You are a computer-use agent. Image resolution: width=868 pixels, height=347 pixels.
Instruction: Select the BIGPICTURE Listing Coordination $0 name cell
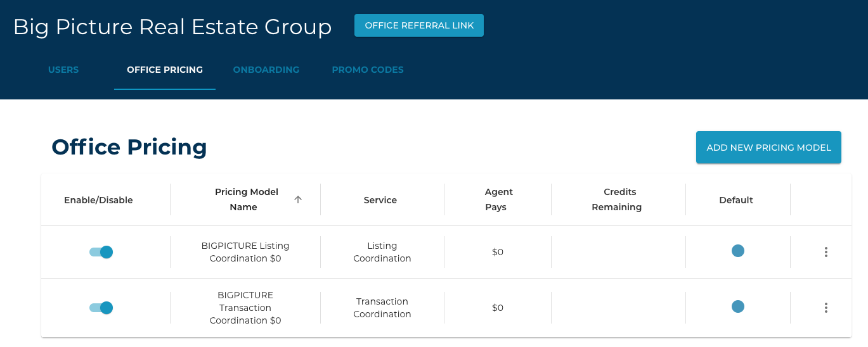pos(245,252)
